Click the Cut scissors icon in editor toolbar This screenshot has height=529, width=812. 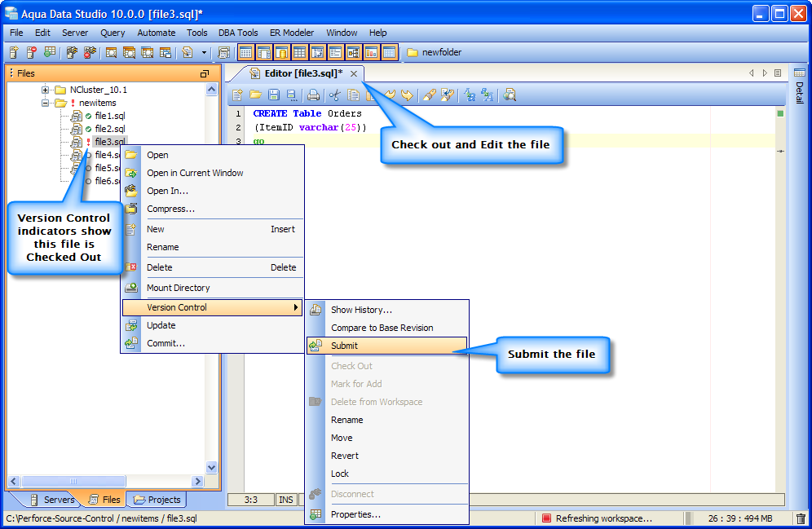pyautogui.click(x=335, y=95)
